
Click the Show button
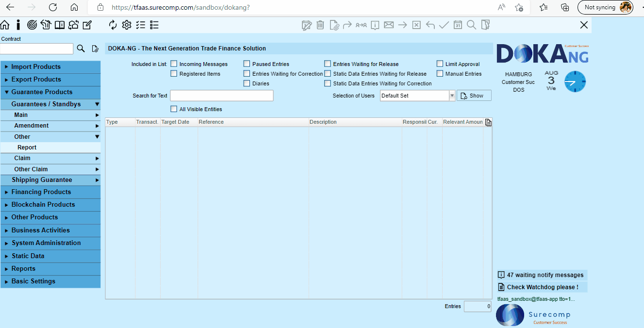click(474, 96)
